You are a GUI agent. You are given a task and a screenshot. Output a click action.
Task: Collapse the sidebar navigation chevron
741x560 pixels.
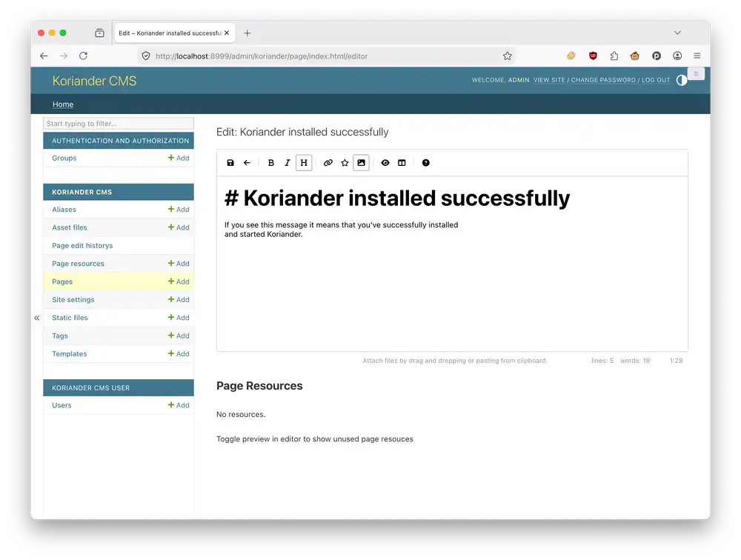tap(37, 318)
